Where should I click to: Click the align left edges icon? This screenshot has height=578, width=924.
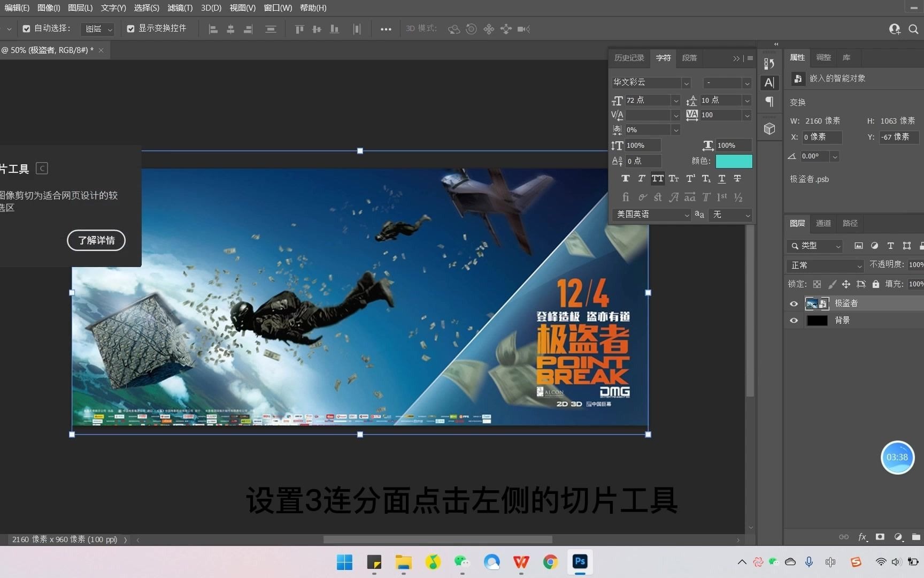(x=213, y=29)
